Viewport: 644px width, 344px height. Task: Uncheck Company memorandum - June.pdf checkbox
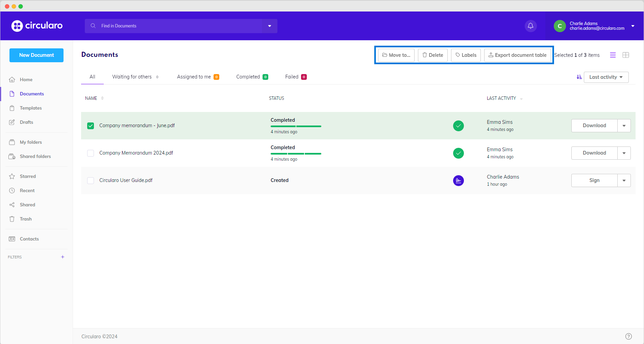click(x=91, y=126)
